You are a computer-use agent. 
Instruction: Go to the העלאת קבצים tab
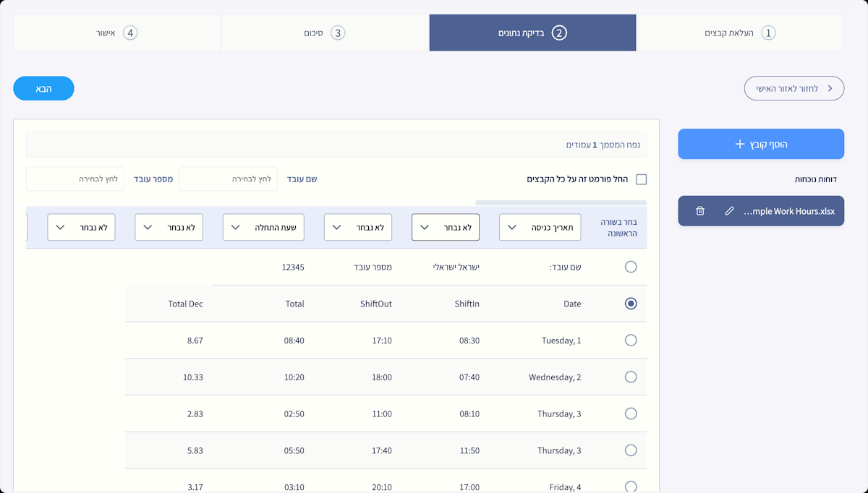(x=739, y=33)
